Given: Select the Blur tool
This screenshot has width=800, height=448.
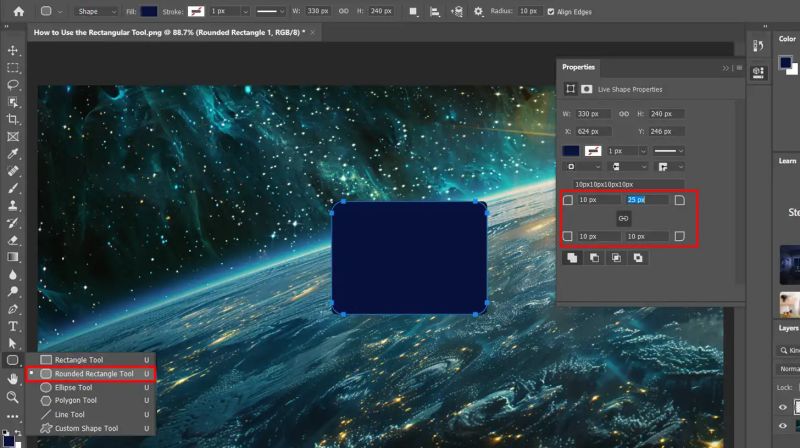Looking at the screenshot, I should (13, 275).
